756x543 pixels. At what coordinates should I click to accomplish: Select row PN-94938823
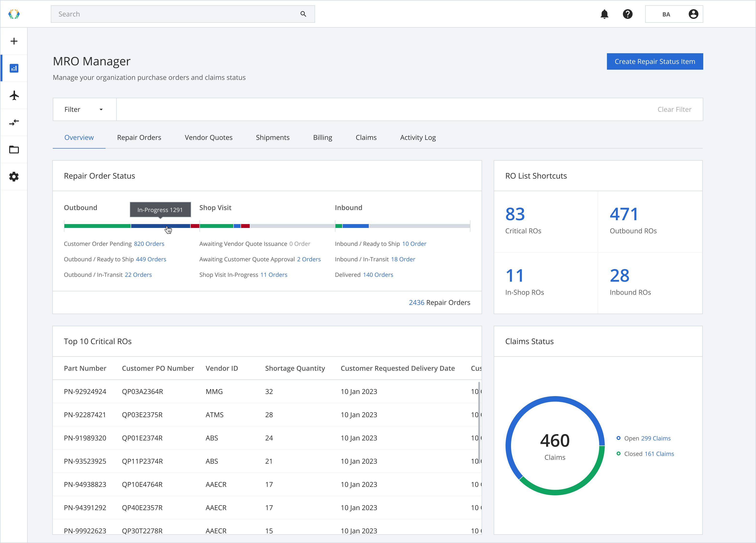pos(267,484)
